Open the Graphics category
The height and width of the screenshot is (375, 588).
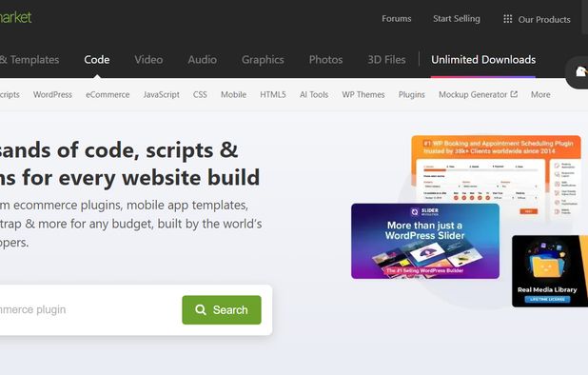tap(263, 60)
